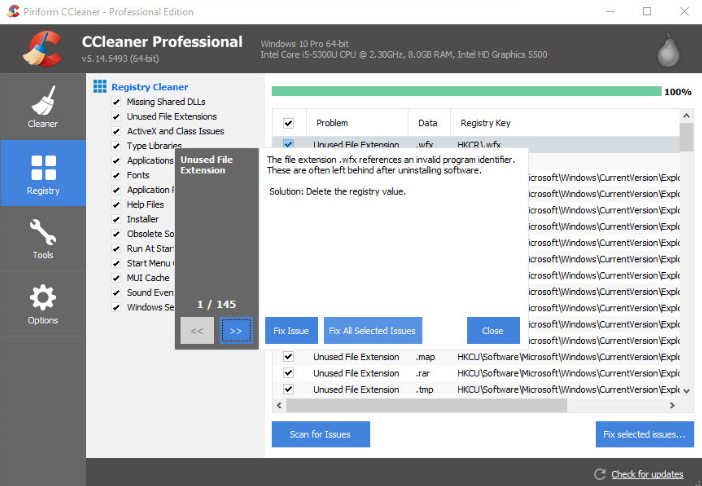The height and width of the screenshot is (486, 702).
Task: Click the pear icon in header
Action: point(668,50)
